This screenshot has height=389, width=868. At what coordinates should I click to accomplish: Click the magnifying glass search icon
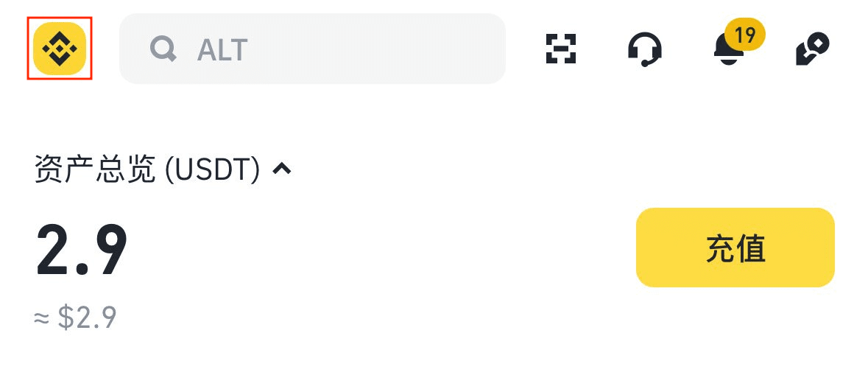[x=163, y=49]
